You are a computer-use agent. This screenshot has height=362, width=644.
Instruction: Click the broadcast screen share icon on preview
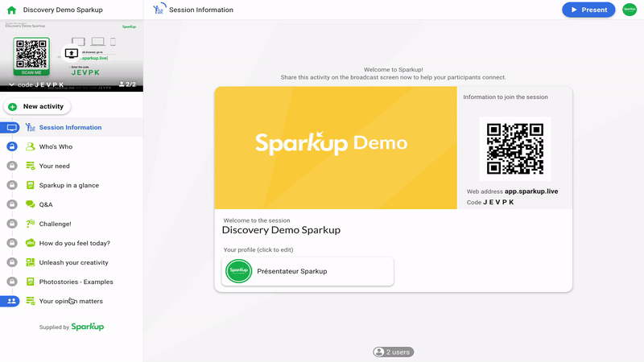tap(72, 53)
